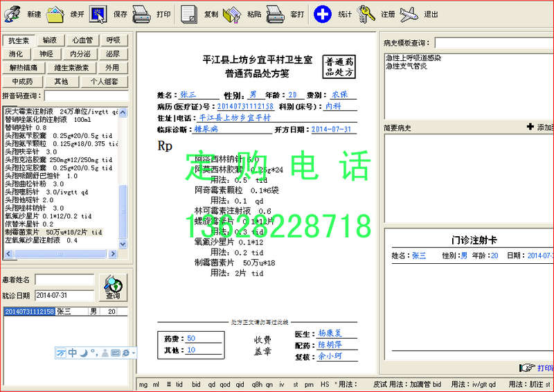Click the tid shortcut in bottom bar
This screenshot has height=392, width=554.
[x=179, y=384]
